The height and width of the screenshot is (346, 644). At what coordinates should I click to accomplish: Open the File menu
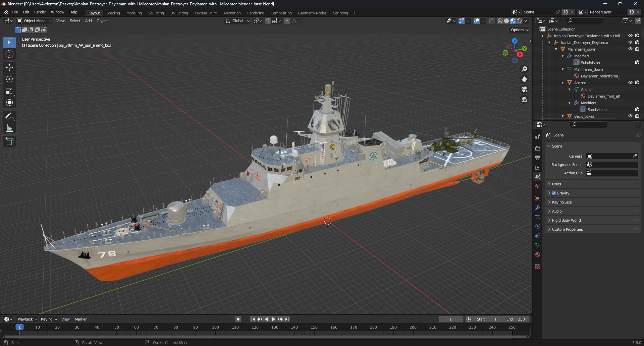pos(15,12)
